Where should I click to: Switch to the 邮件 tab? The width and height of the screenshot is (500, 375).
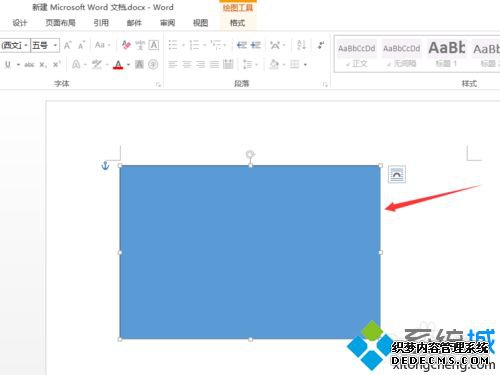(134, 23)
